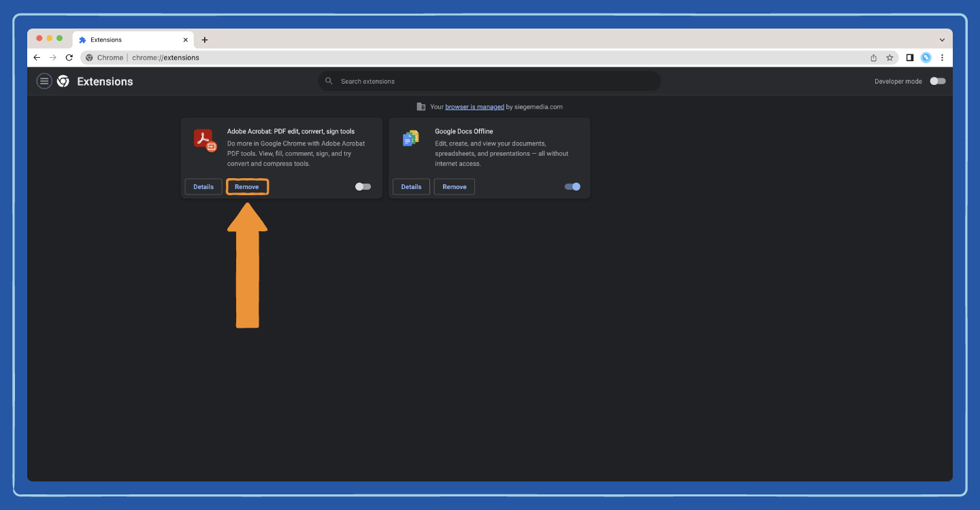This screenshot has height=510, width=980.
Task: Open the browser is managed link
Action: (474, 107)
